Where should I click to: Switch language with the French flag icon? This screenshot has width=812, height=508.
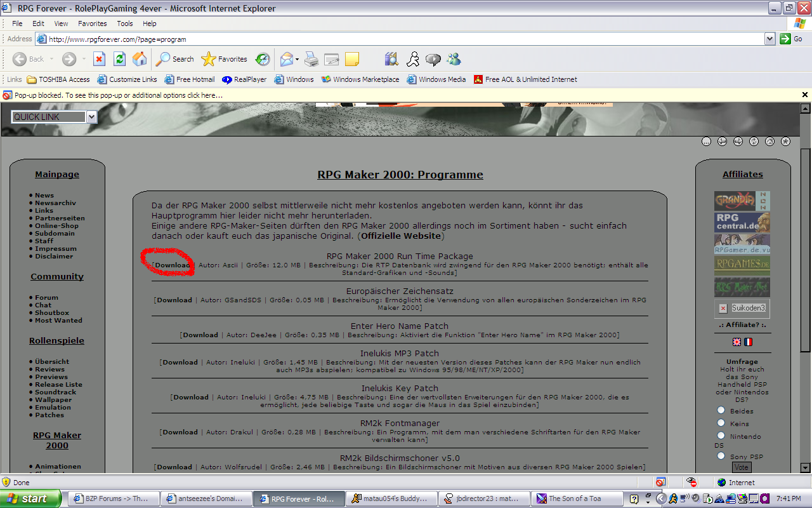(x=748, y=342)
